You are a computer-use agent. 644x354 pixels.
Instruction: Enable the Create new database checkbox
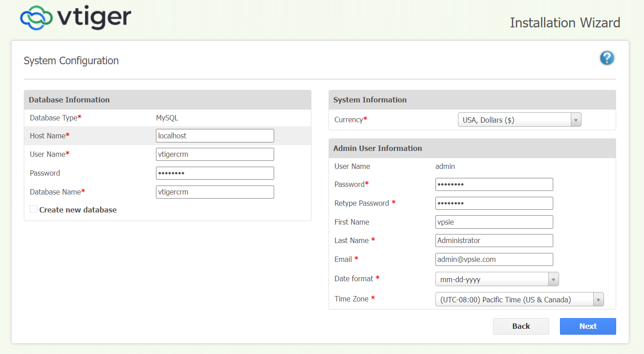pos(33,209)
